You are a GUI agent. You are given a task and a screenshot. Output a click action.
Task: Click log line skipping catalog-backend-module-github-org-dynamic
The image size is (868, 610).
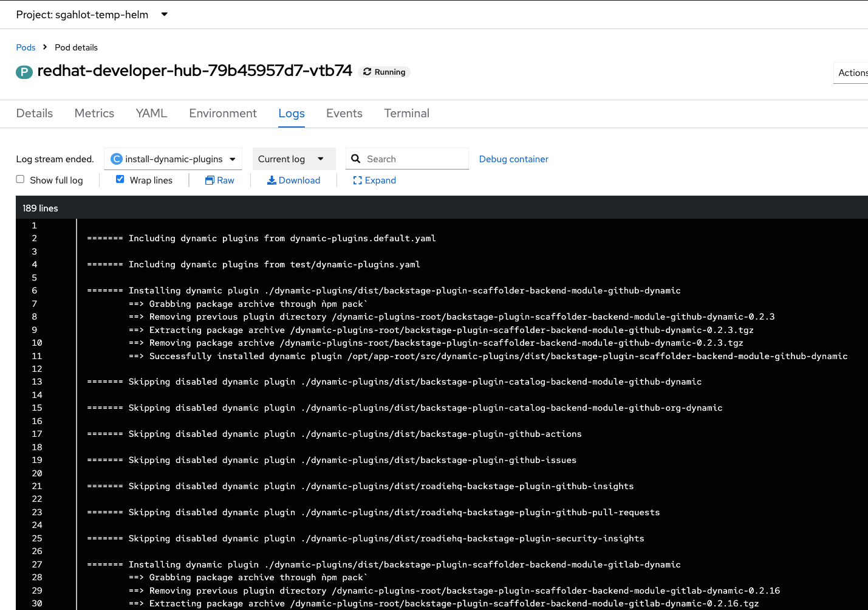click(x=405, y=408)
